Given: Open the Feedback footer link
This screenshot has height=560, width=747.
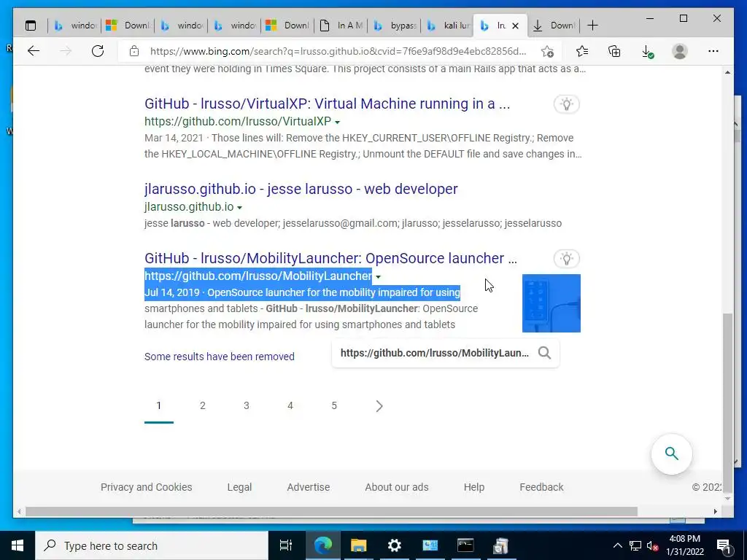Looking at the screenshot, I should [541, 487].
